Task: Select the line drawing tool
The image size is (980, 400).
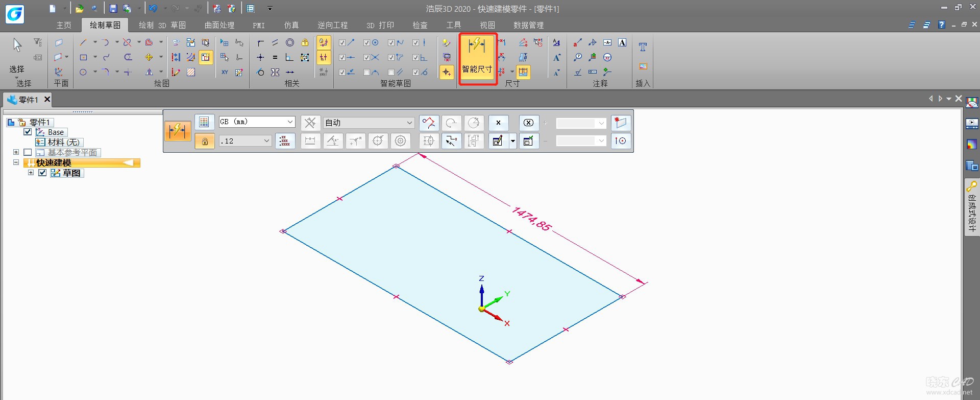Action: [x=83, y=43]
